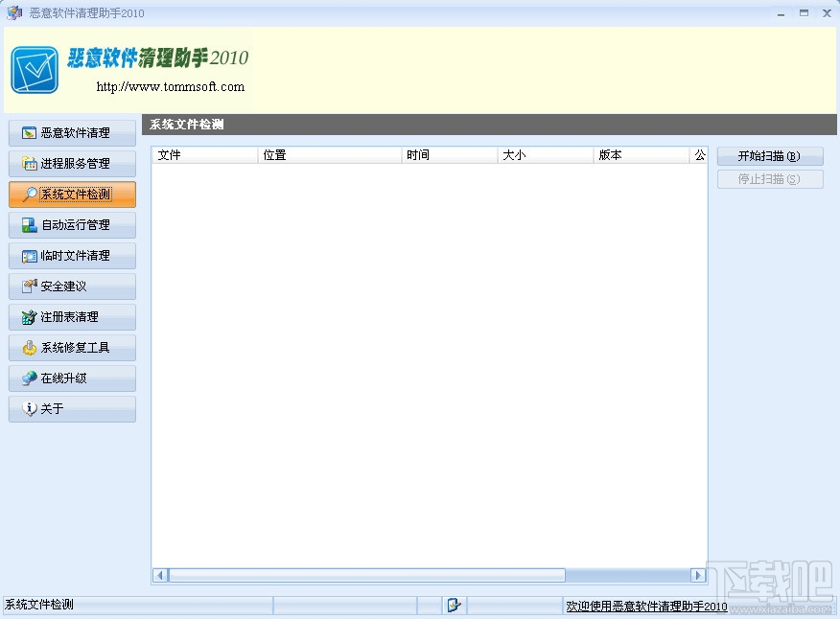
Task: Click the 注册表清理 sidebar icon
Action: tap(29, 317)
